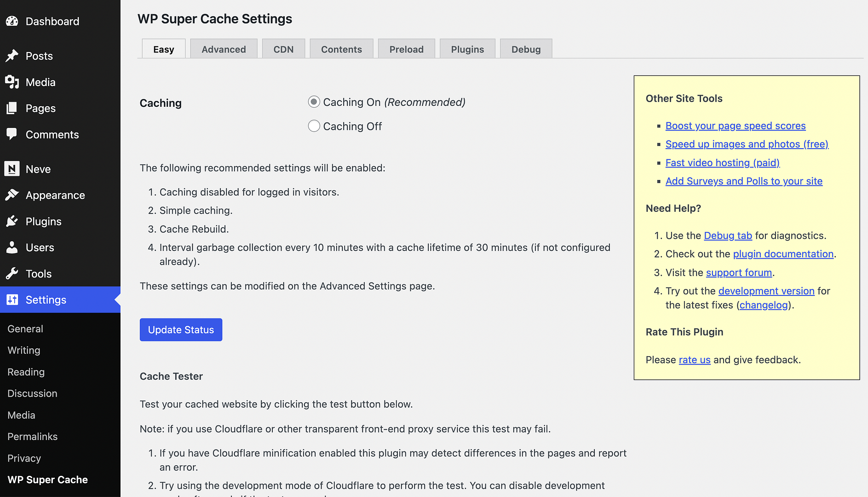Click the Neve theme N icon
Viewport: 868px width, 497px height.
click(12, 169)
